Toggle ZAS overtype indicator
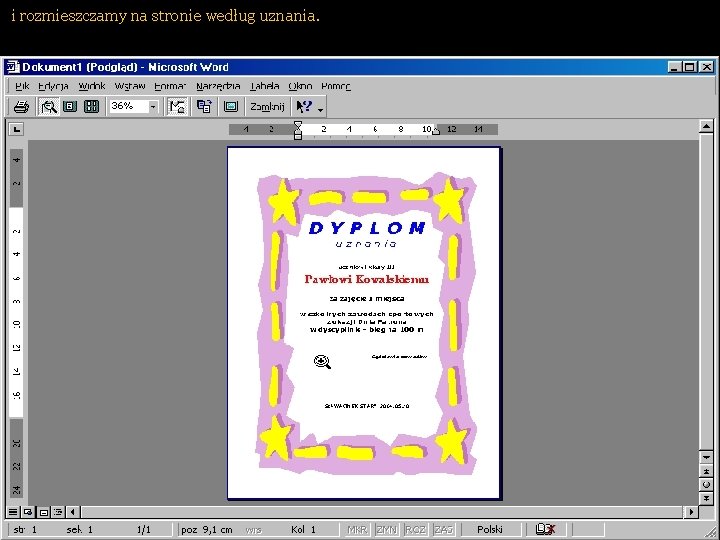This screenshot has height=540, width=720. click(444, 529)
